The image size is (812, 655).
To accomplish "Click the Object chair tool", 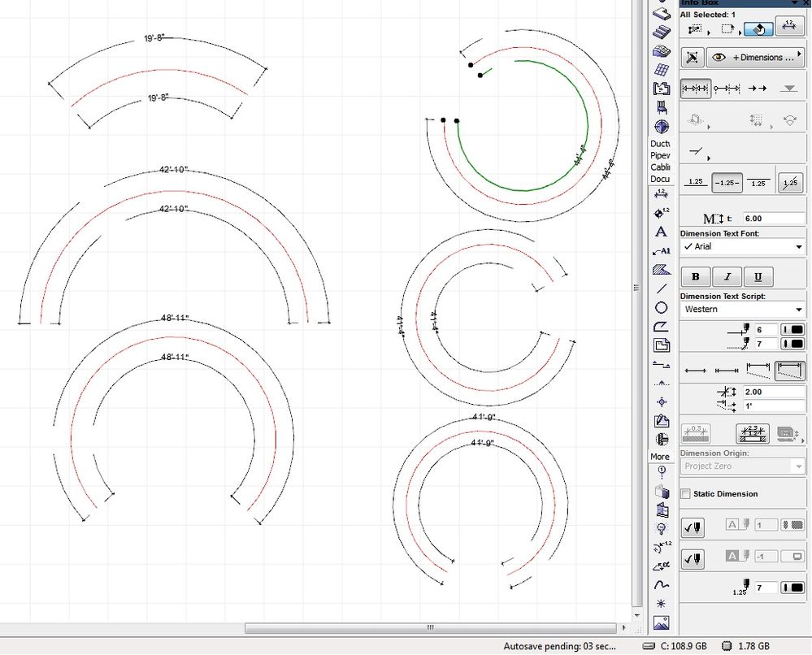I will tap(661, 107).
